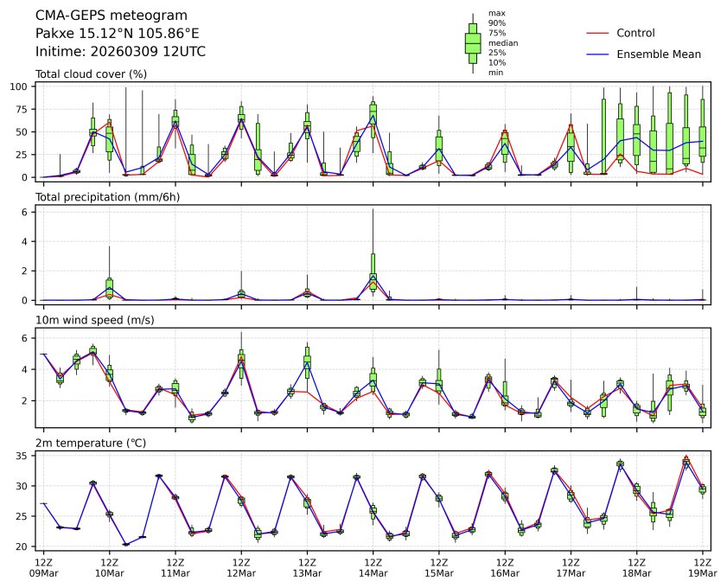Click the 12Z 19Mar x-axis tick label
727x588 pixels.
(702, 566)
